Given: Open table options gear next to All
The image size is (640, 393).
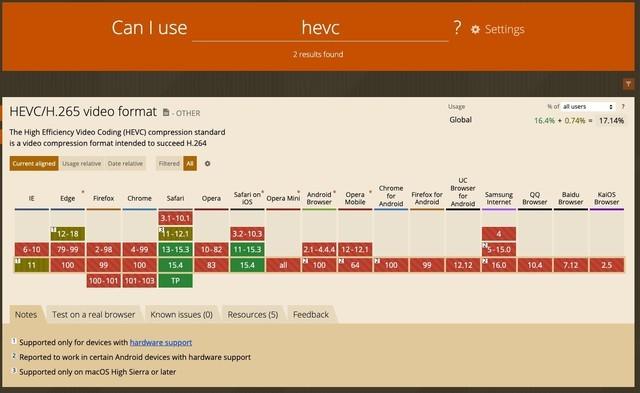Looking at the screenshot, I should tap(207, 164).
